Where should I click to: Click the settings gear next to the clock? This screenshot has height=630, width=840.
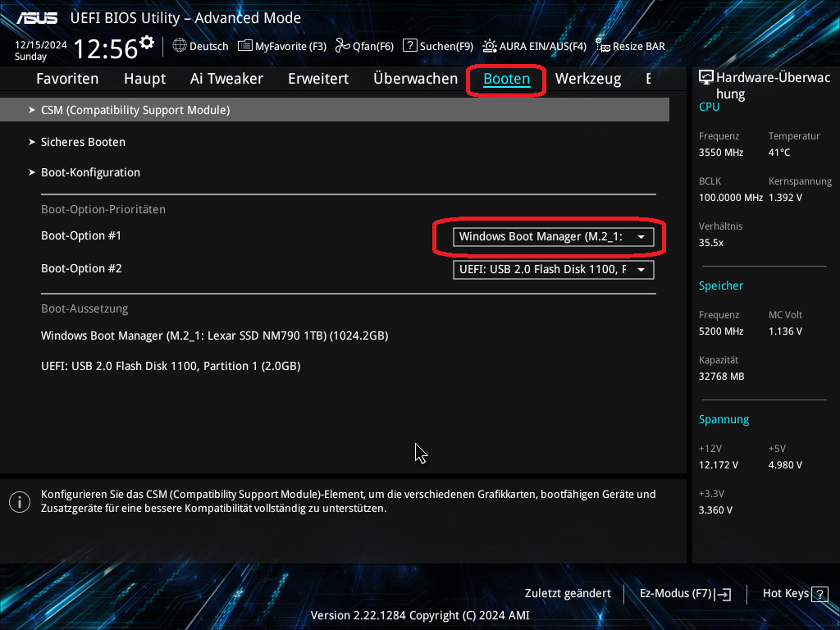tap(146, 43)
